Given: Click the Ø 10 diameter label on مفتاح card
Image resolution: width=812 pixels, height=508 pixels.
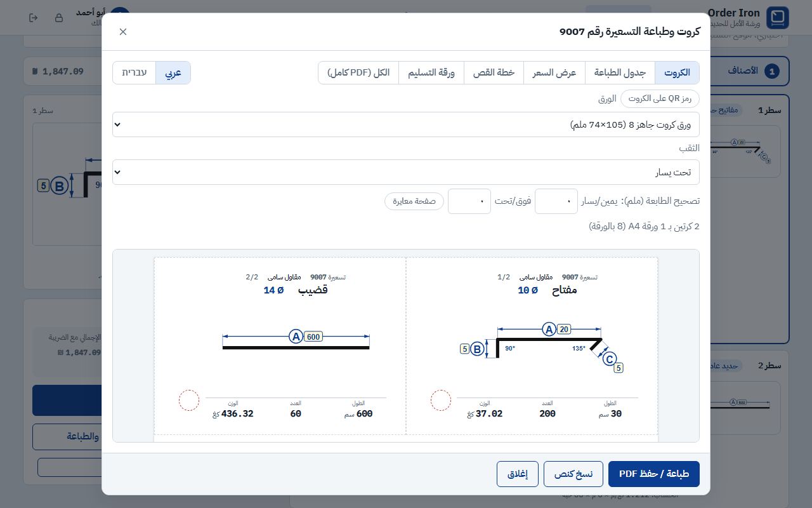Looking at the screenshot, I should click(528, 290).
